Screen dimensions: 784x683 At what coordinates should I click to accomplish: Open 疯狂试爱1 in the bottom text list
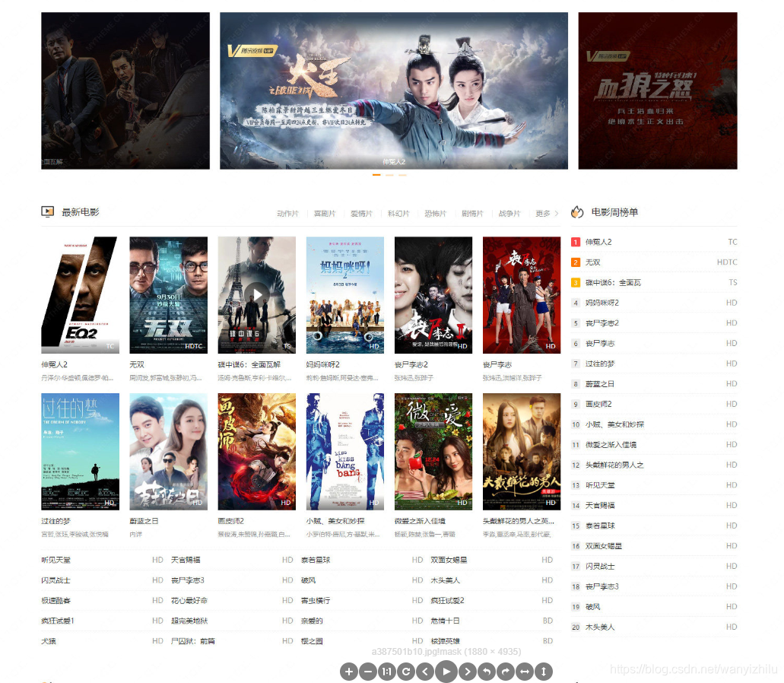(x=58, y=621)
